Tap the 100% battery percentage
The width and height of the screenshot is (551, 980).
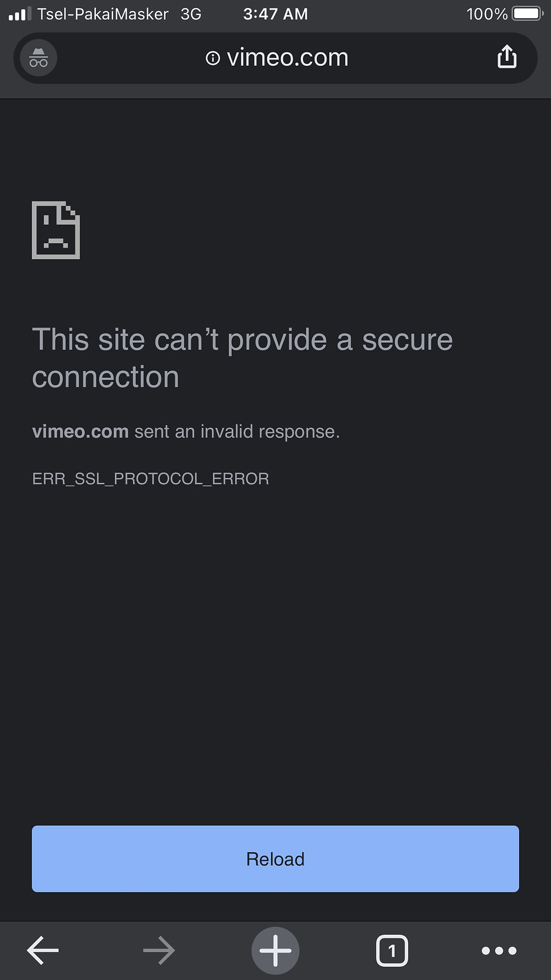tap(487, 14)
